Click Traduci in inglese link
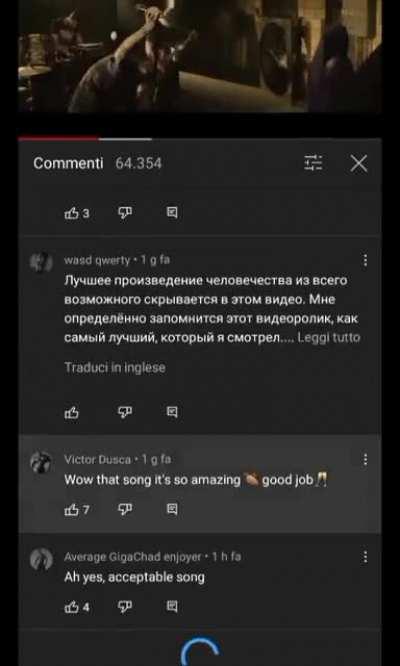 click(x=115, y=367)
